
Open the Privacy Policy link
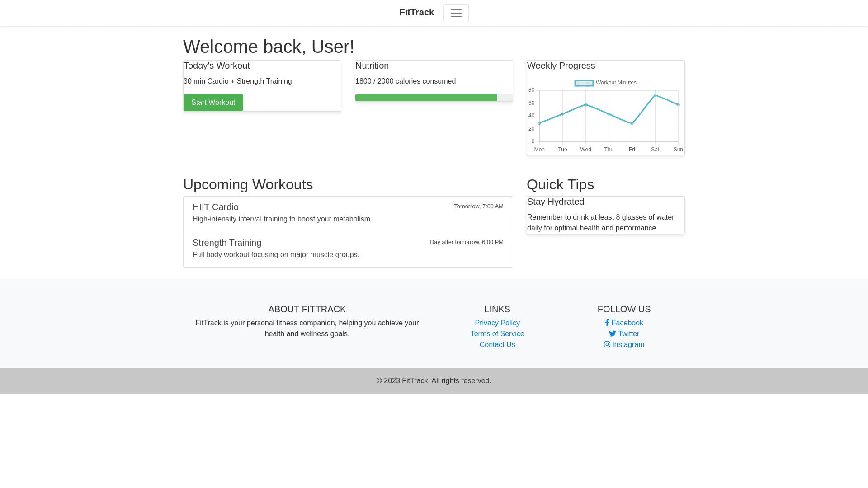point(497,323)
